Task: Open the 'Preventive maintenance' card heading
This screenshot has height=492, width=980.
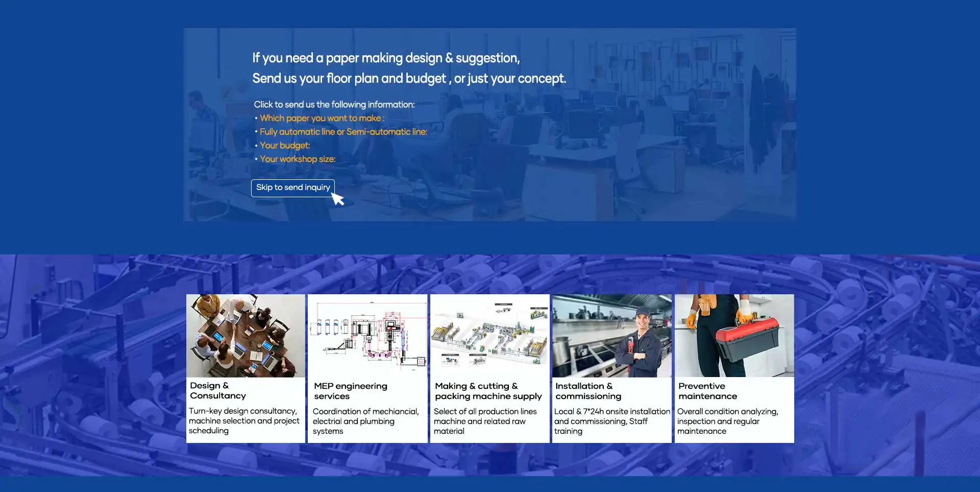Action: [707, 391]
